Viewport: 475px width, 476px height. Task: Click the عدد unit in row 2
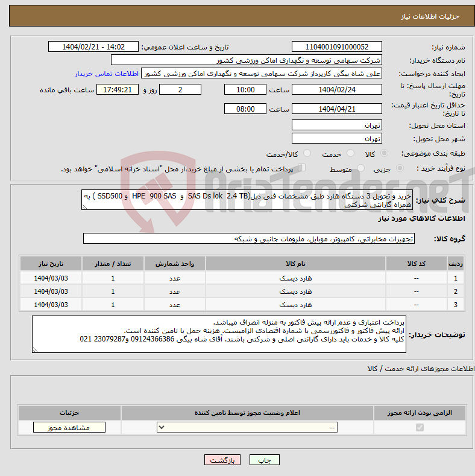click(x=175, y=292)
